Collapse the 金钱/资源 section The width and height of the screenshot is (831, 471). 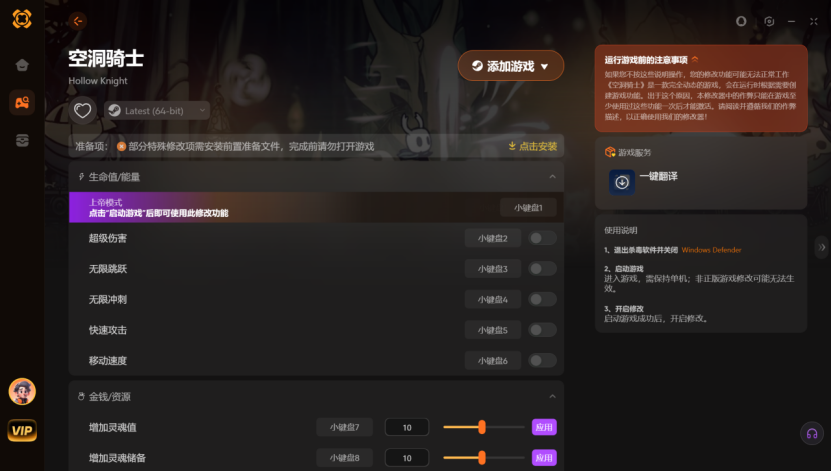pos(552,396)
